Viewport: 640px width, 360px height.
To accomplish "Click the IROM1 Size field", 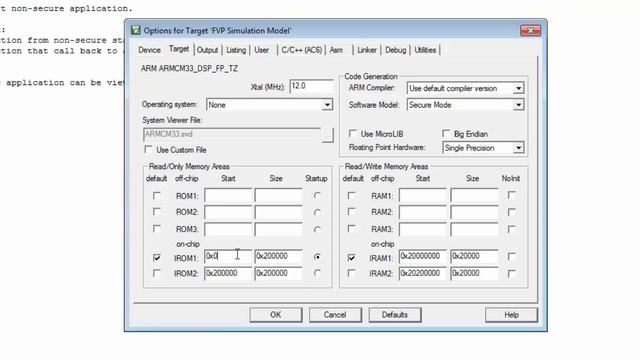I will point(278,256).
